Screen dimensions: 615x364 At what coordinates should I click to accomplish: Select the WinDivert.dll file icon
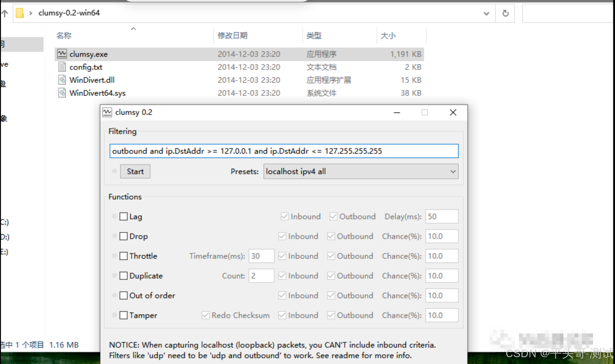(x=62, y=80)
